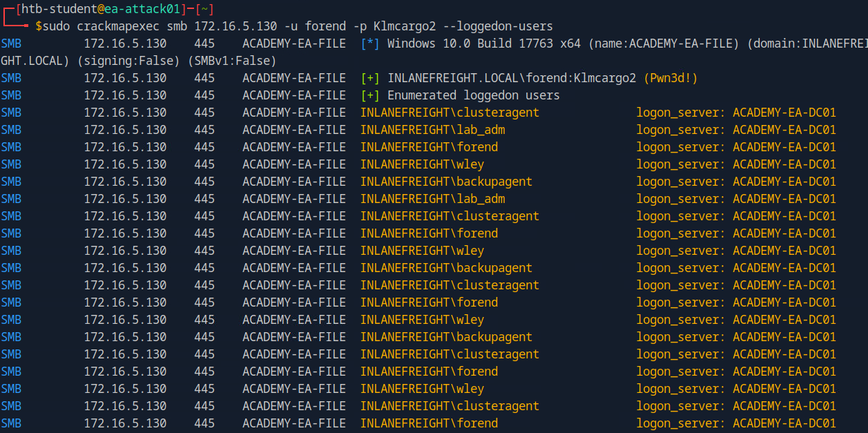
Task: Click the yellow (Pwn3d!) indicator
Action: click(x=671, y=78)
